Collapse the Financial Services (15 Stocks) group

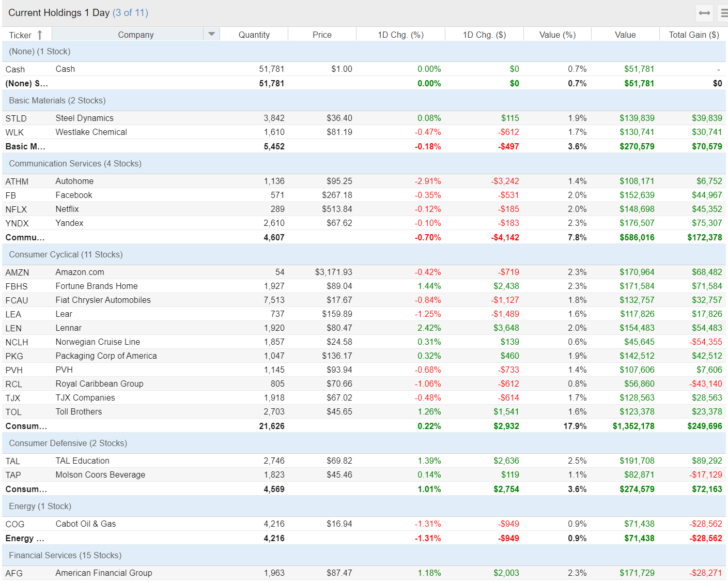[364, 555]
